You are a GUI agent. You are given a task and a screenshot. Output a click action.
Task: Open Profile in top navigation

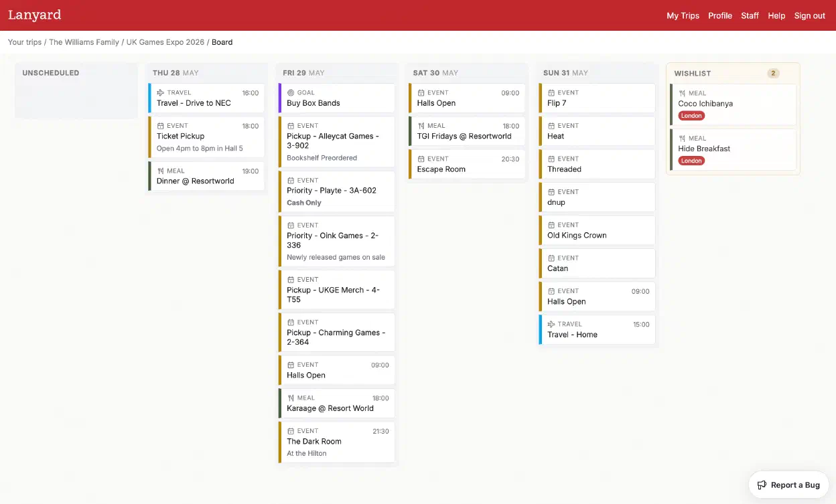[x=720, y=15]
